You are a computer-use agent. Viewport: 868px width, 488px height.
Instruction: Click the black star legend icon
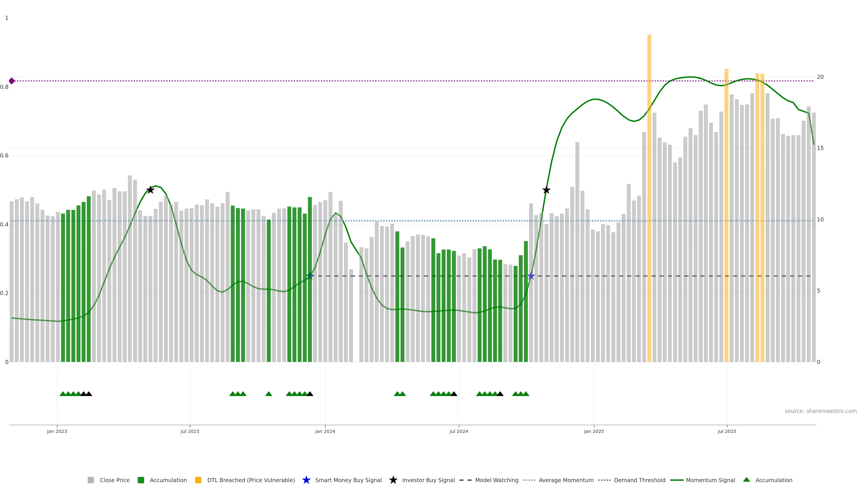393,480
